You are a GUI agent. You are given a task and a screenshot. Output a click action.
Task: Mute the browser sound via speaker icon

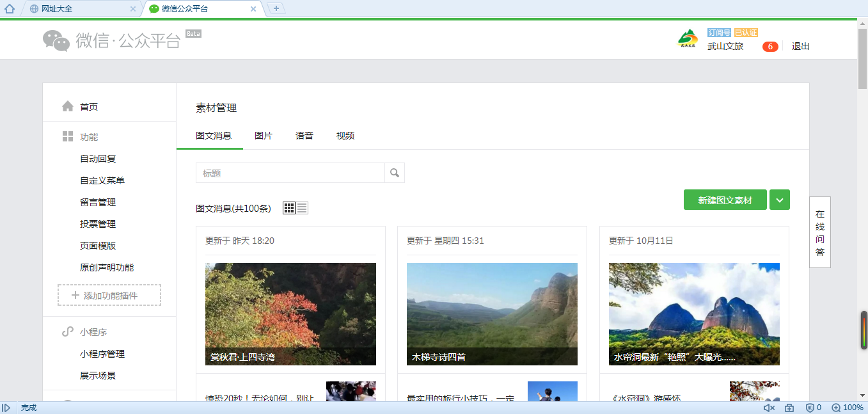pyautogui.click(x=769, y=407)
